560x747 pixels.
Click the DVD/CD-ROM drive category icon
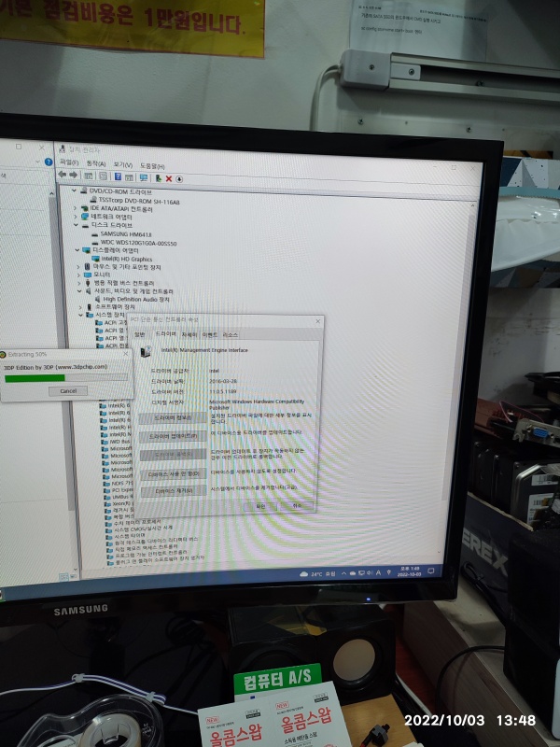[83, 190]
